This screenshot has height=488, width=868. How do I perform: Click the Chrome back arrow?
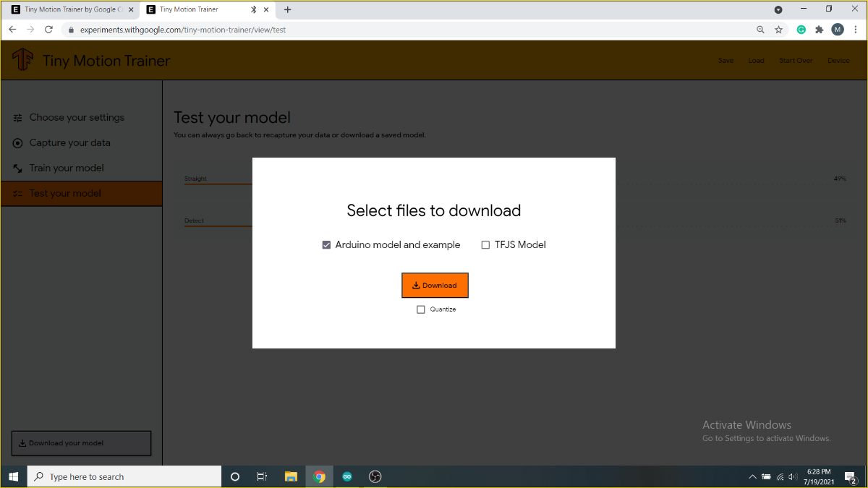point(12,30)
